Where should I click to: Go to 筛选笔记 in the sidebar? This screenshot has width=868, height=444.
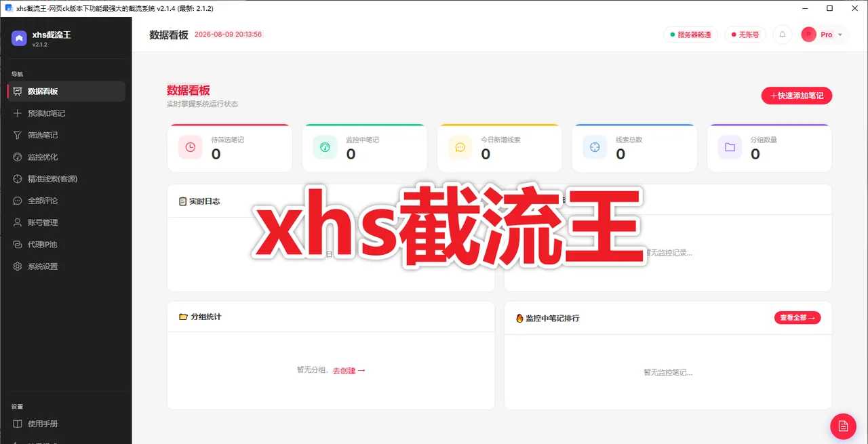tap(66, 135)
